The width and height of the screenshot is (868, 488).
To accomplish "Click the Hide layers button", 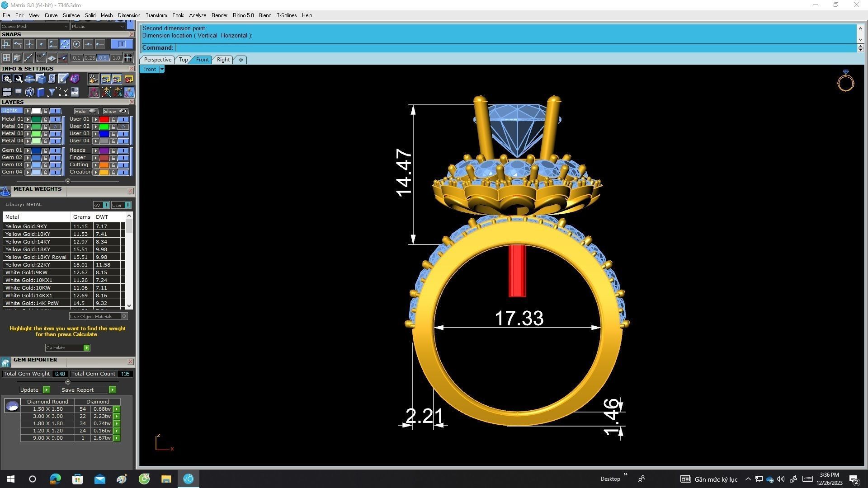I will point(86,111).
